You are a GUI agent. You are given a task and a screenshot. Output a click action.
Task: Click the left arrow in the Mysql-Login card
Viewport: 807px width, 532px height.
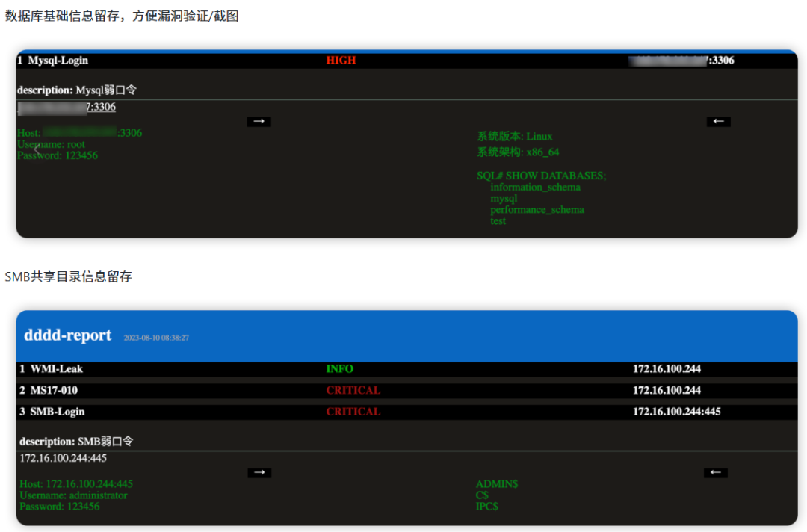click(x=718, y=121)
